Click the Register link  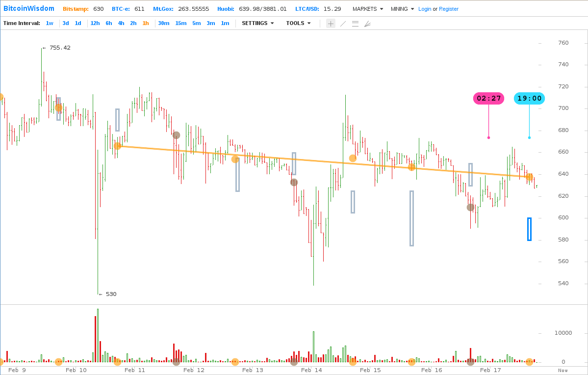click(449, 9)
